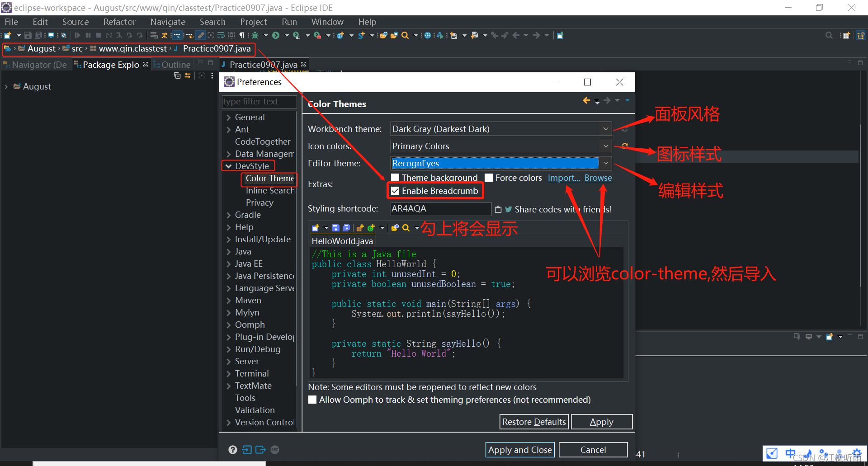Image resolution: width=868 pixels, height=466 pixels.
Task: Click the Link with Editor icon in Package Explorer
Action: (188, 75)
